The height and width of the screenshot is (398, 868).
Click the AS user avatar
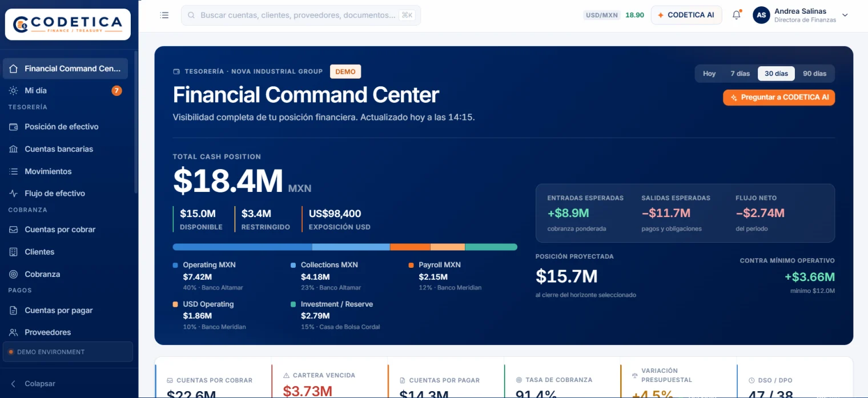(761, 15)
